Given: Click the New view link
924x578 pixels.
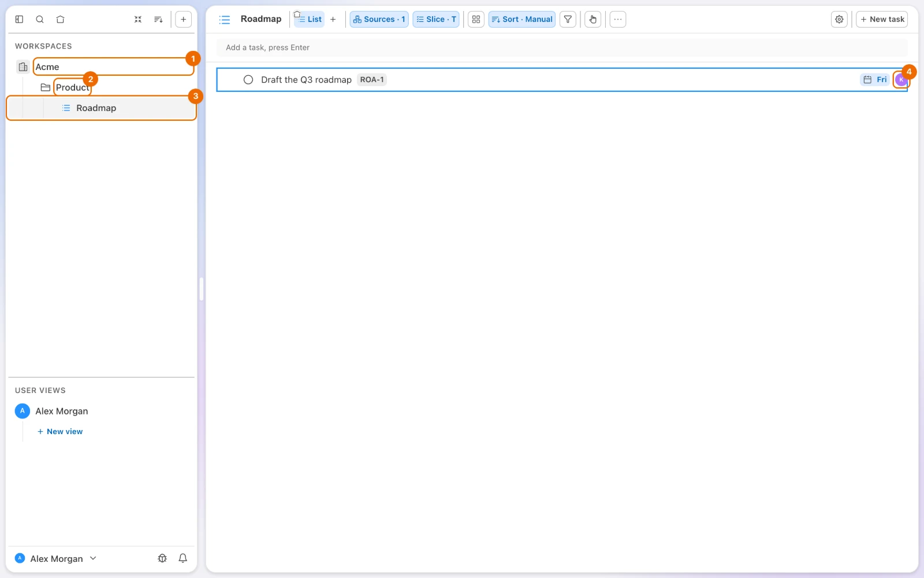Looking at the screenshot, I should point(60,432).
